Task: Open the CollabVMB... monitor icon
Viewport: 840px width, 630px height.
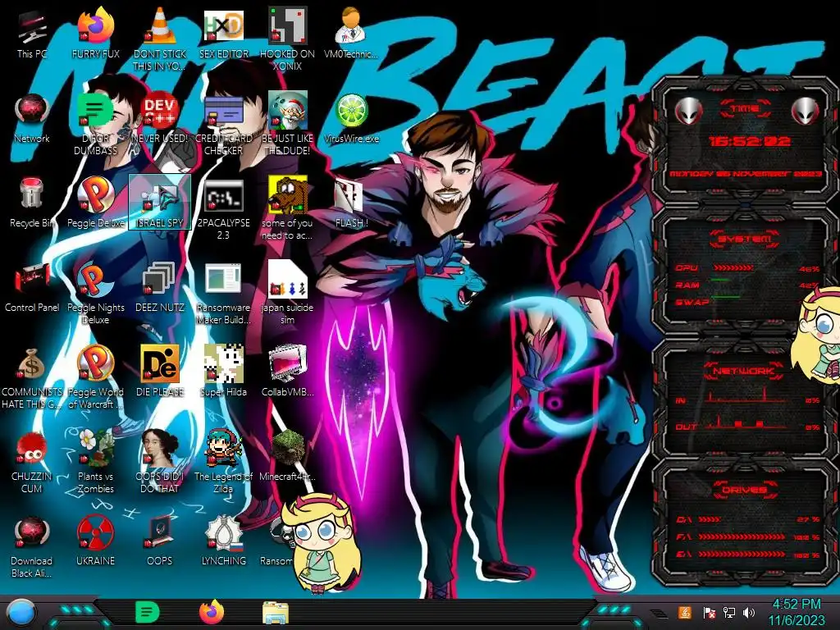Action: [288, 372]
